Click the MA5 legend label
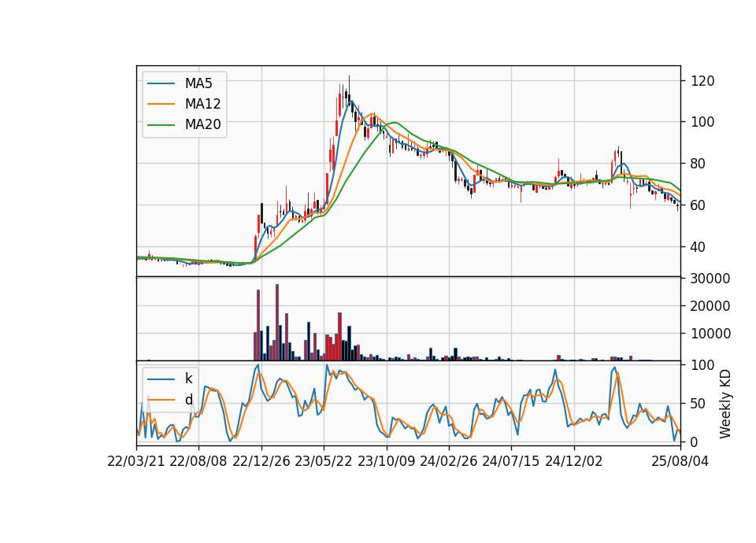Image resolution: width=756 pixels, height=543 pixels. [198, 83]
